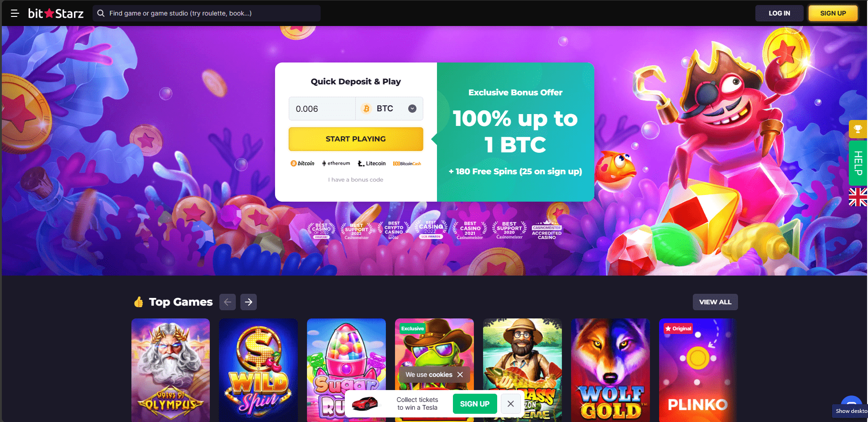Open the live chat bubble icon

point(851,400)
